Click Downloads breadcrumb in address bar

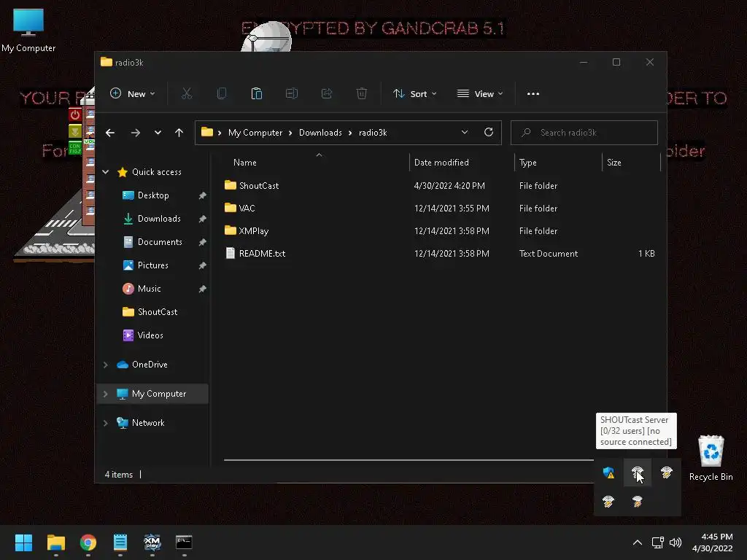pyautogui.click(x=320, y=133)
